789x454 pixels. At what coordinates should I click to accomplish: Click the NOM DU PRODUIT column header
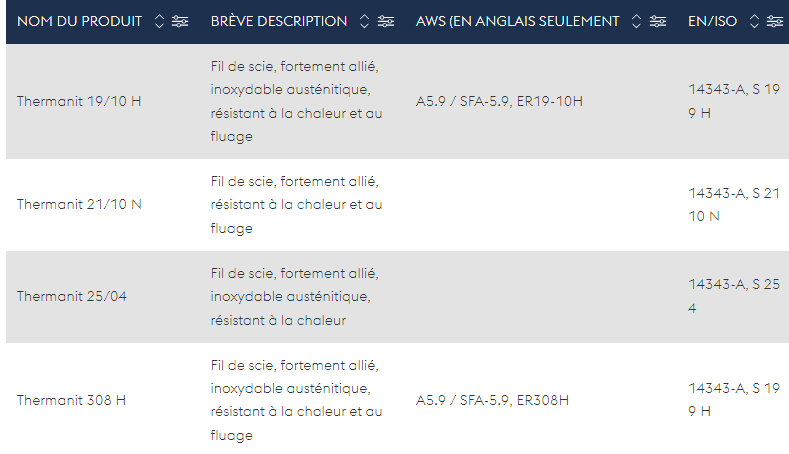[80, 21]
